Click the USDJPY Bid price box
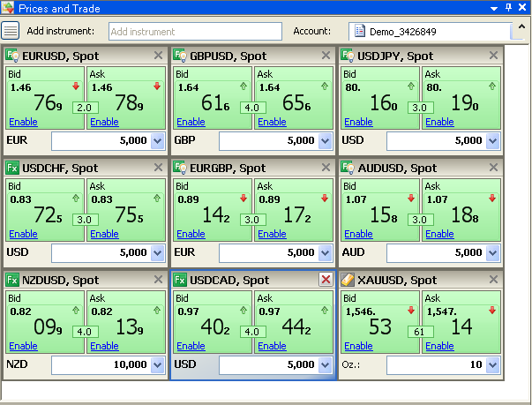 tap(379, 97)
